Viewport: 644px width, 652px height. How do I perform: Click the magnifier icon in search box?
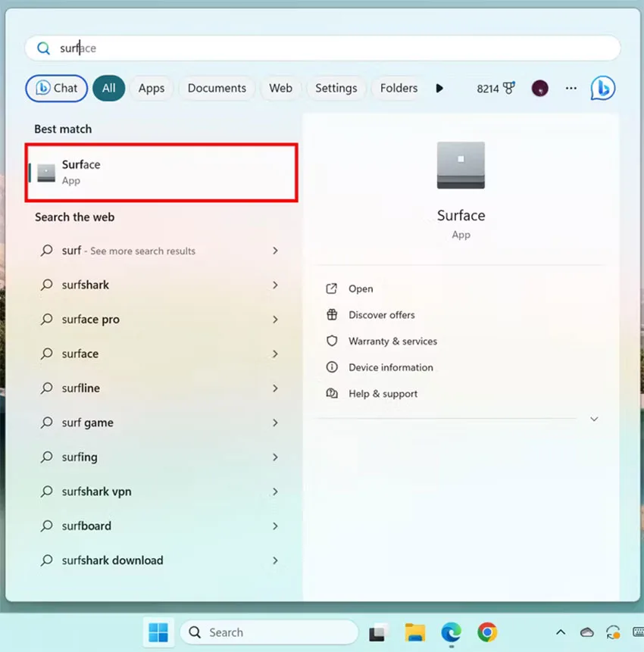pyautogui.click(x=44, y=48)
